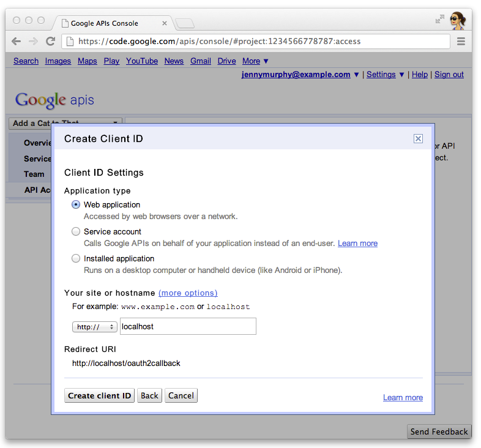Click the (more options) link
Screen dimensions: 481x448
[188, 293]
